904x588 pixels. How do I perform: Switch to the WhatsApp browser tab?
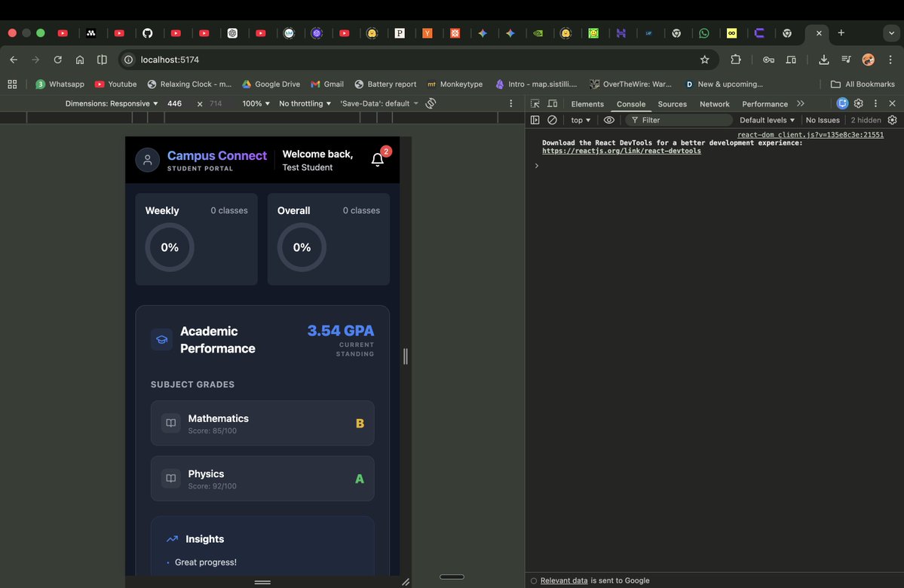pos(704,33)
